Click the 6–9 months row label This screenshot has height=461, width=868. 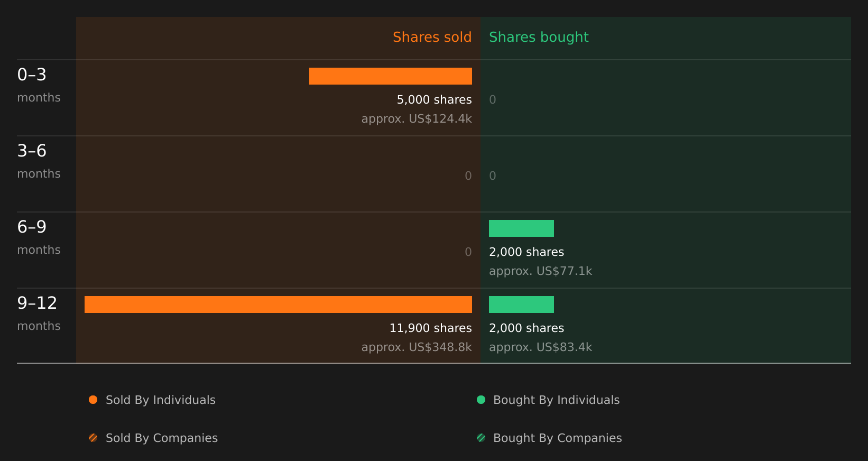point(39,237)
